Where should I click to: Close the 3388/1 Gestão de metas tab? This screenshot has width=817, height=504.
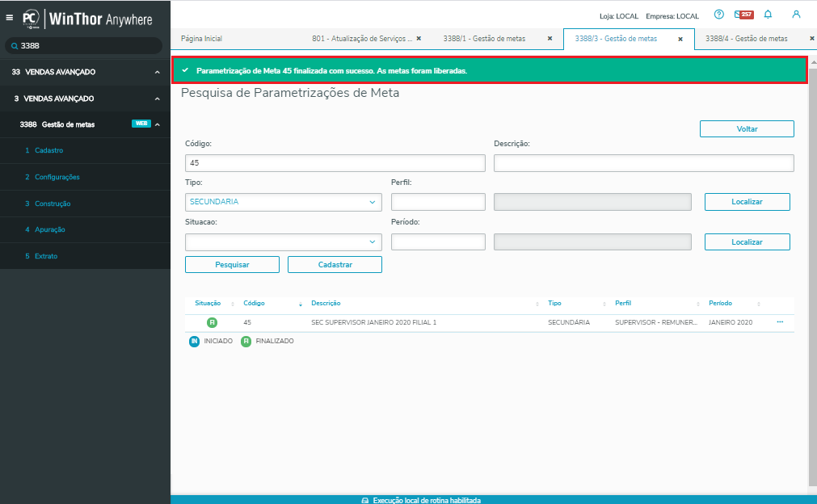click(x=550, y=39)
